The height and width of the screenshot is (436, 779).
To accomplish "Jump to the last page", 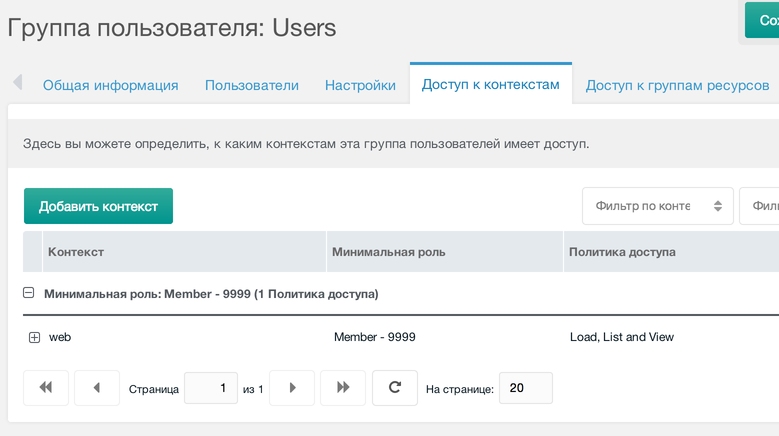I will (x=343, y=388).
